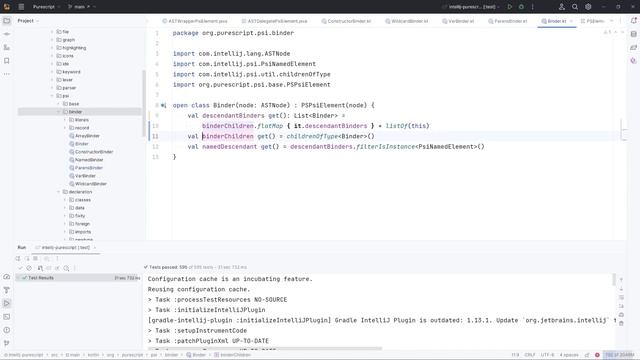Click the sort tests alphabetically icon
The width and height of the screenshot is (640, 360).
(40, 268)
